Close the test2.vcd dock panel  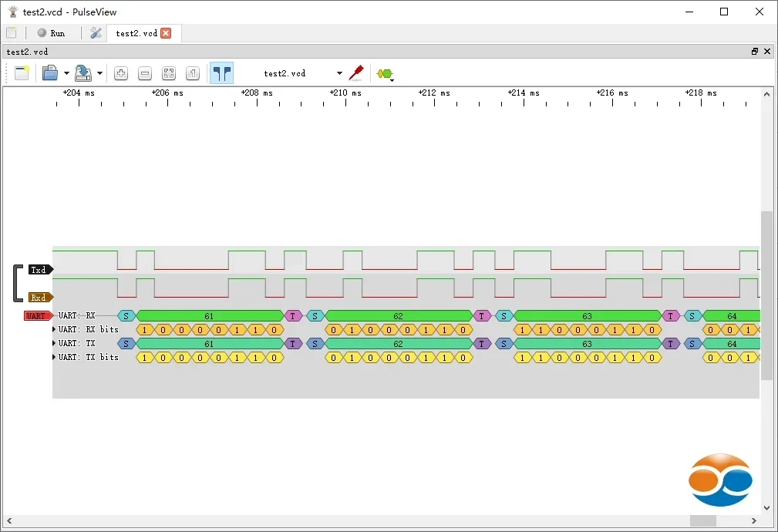[767, 52]
